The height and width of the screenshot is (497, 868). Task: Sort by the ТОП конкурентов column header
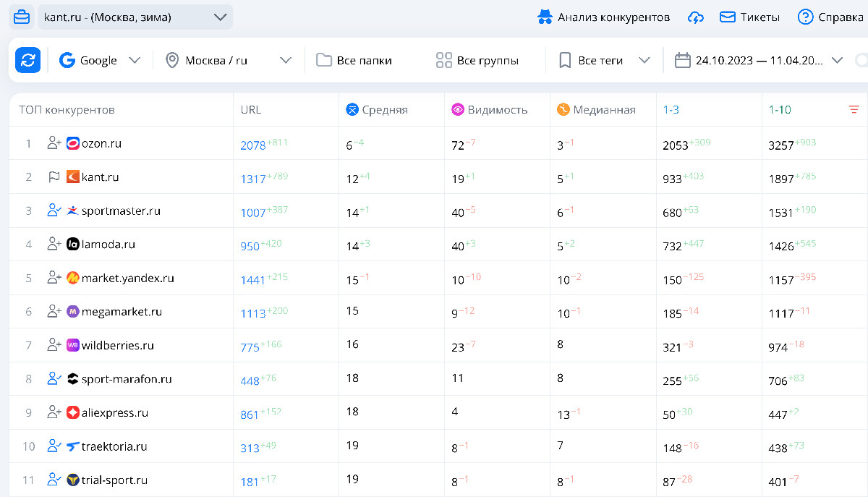67,110
